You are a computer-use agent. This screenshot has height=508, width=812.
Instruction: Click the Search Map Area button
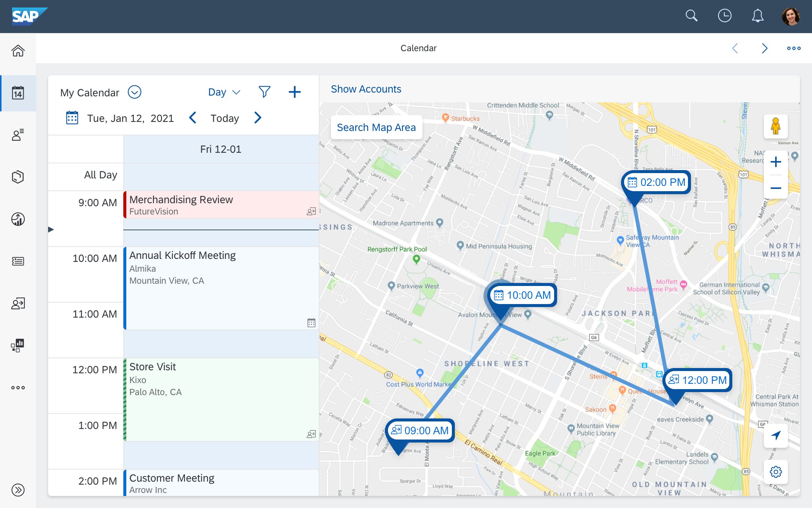coord(376,127)
